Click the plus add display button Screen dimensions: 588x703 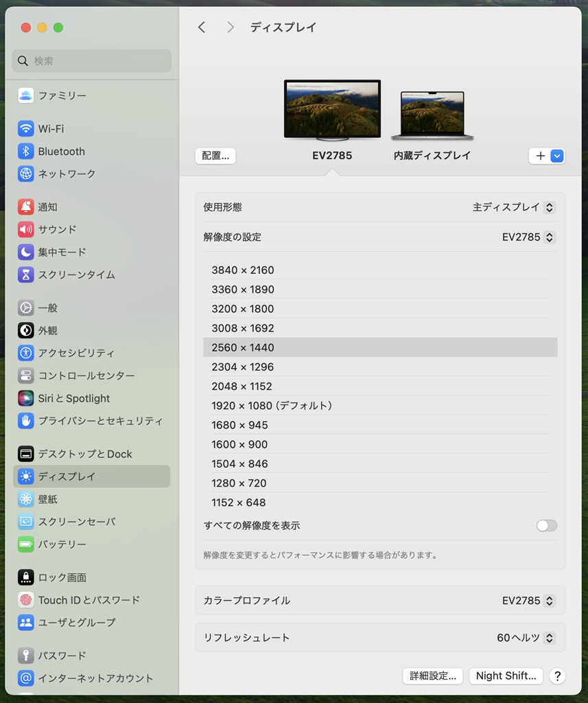[541, 156]
